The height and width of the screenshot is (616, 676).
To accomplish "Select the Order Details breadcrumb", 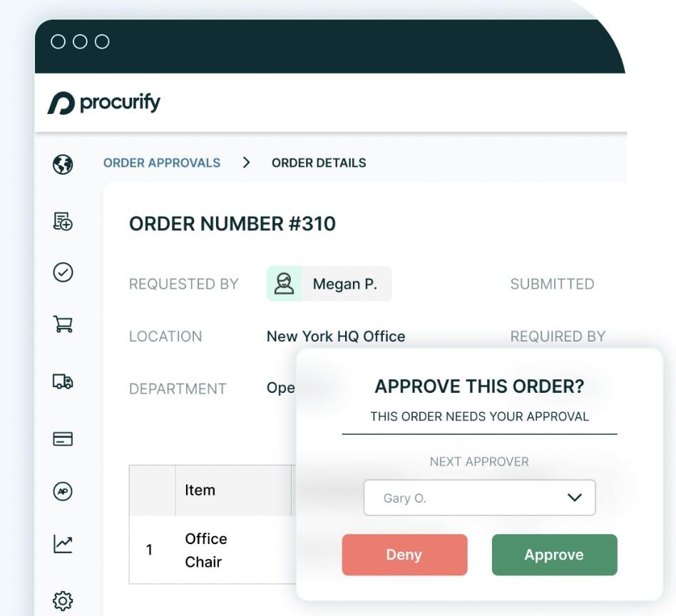I will [319, 163].
